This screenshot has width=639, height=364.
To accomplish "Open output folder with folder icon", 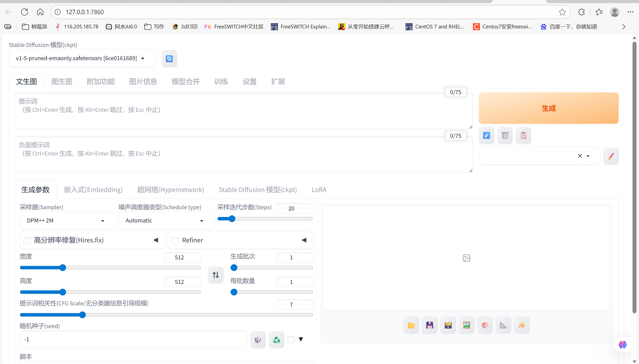I will click(x=411, y=325).
